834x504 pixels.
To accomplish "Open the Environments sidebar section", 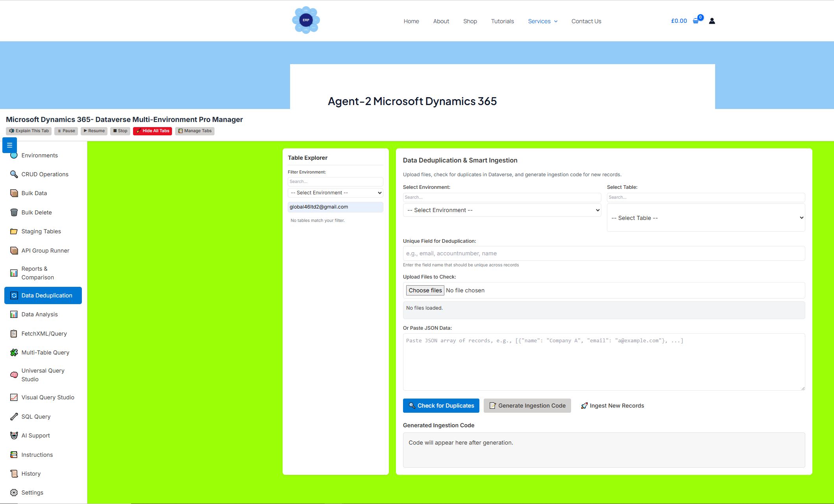I will coord(39,155).
